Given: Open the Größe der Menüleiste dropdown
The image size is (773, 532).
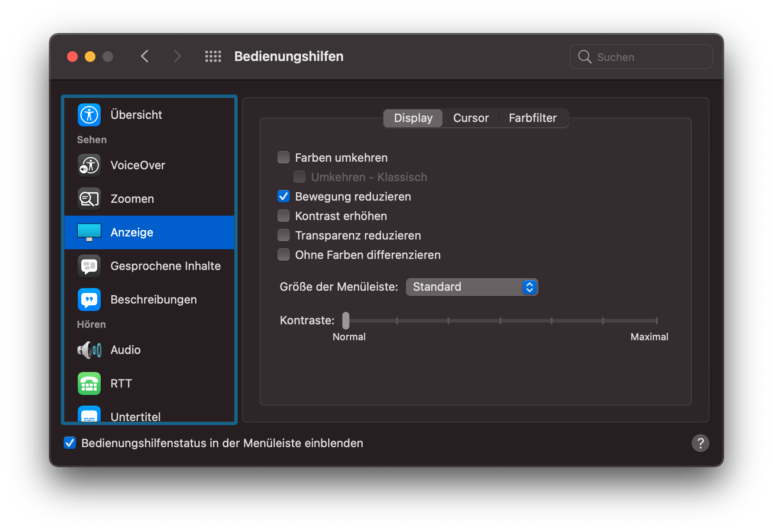Looking at the screenshot, I should [472, 287].
